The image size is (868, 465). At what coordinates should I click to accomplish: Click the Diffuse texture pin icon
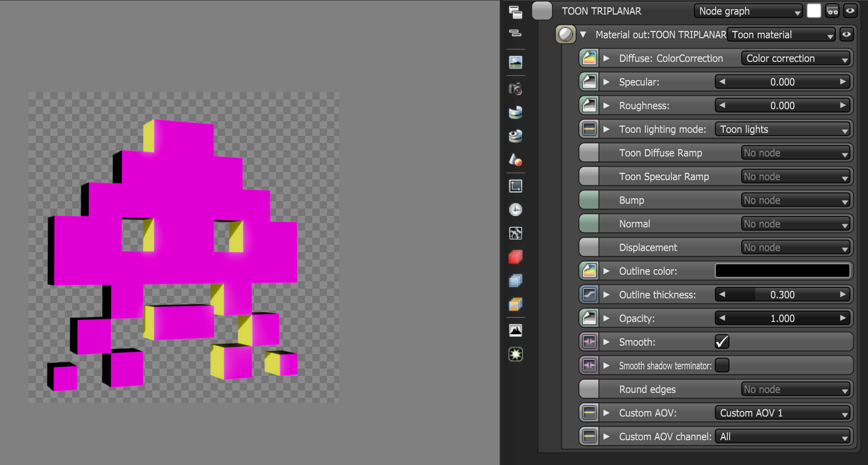pos(589,58)
